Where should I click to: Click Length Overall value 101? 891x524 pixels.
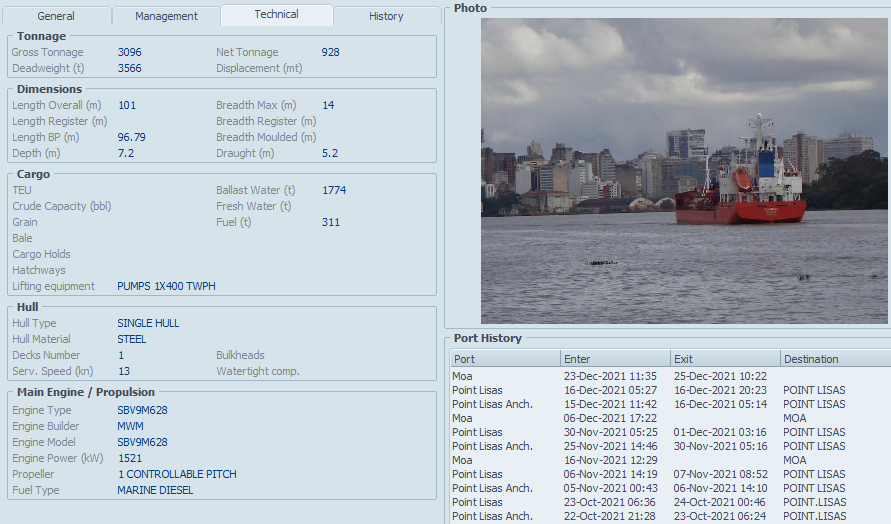(127, 105)
